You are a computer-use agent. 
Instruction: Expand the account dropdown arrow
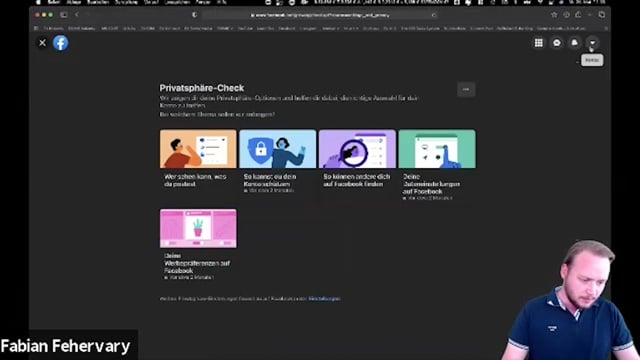[x=592, y=43]
